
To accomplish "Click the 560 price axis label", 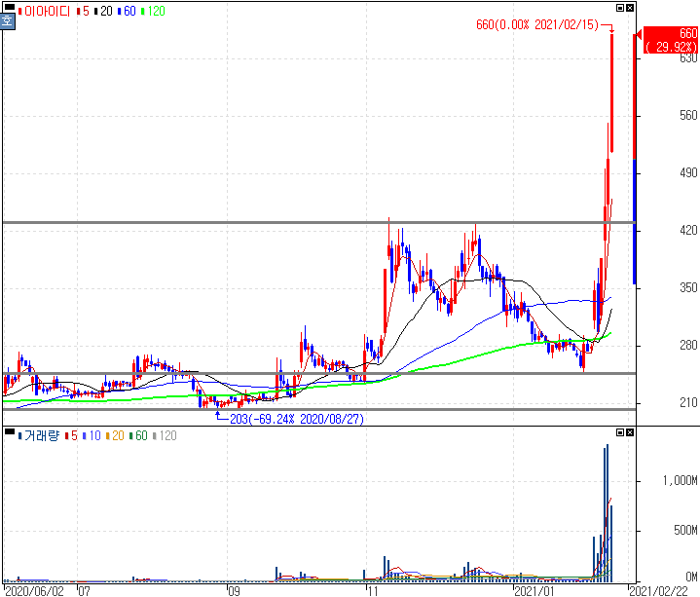I will tap(688, 116).
